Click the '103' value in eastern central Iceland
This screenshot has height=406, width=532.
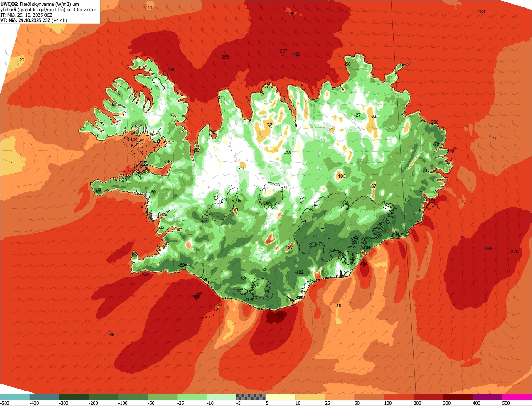click(x=342, y=176)
